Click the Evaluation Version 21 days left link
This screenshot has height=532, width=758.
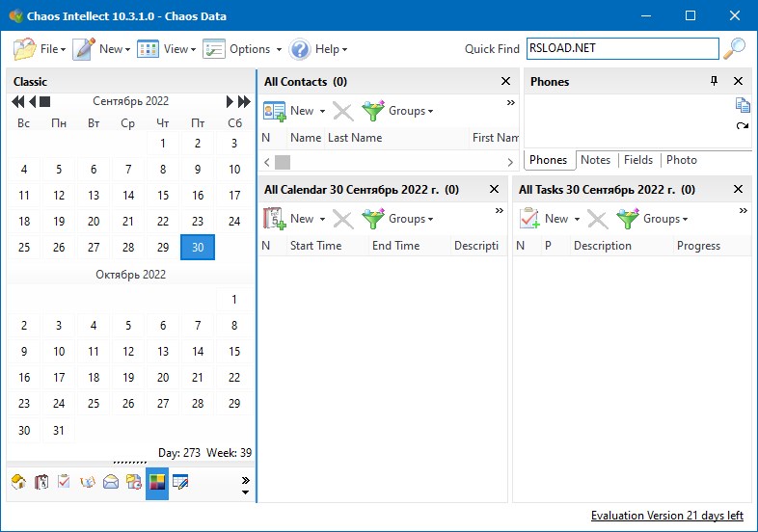coord(666,516)
